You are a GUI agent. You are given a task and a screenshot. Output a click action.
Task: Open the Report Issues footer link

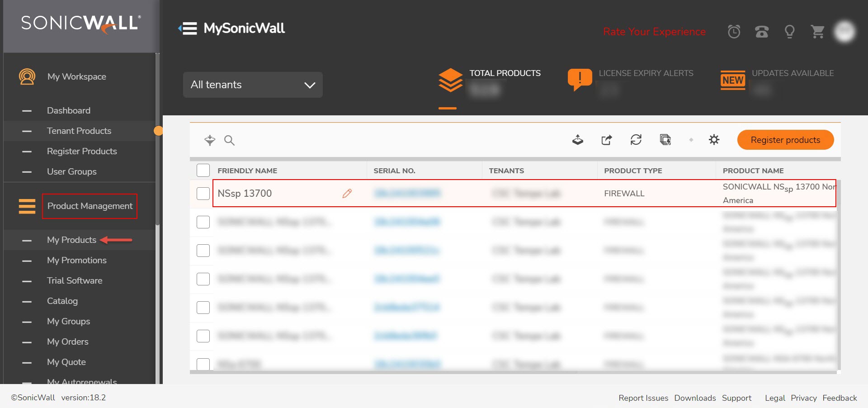[x=643, y=398]
